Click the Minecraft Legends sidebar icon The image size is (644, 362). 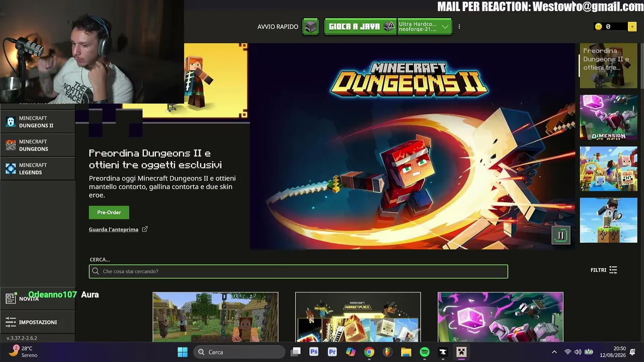pos(11,169)
